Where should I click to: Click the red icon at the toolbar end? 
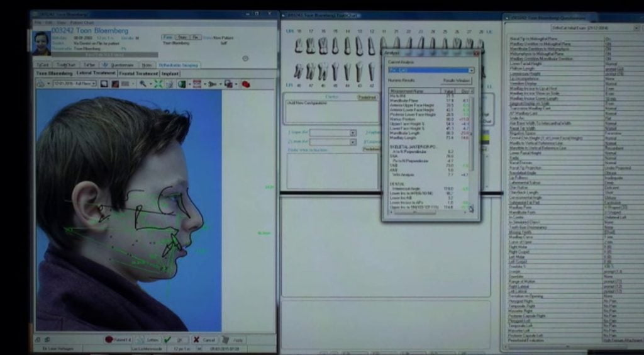pyautogui.click(x=246, y=84)
